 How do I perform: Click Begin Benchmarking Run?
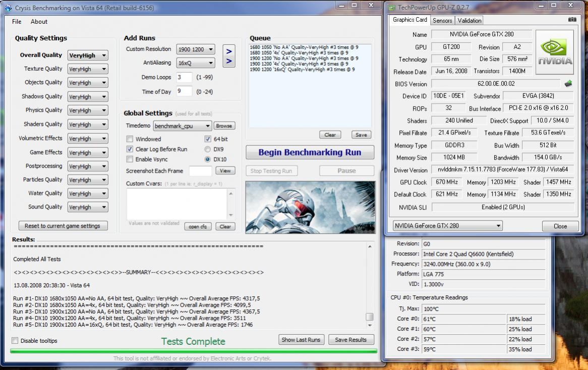tap(310, 152)
